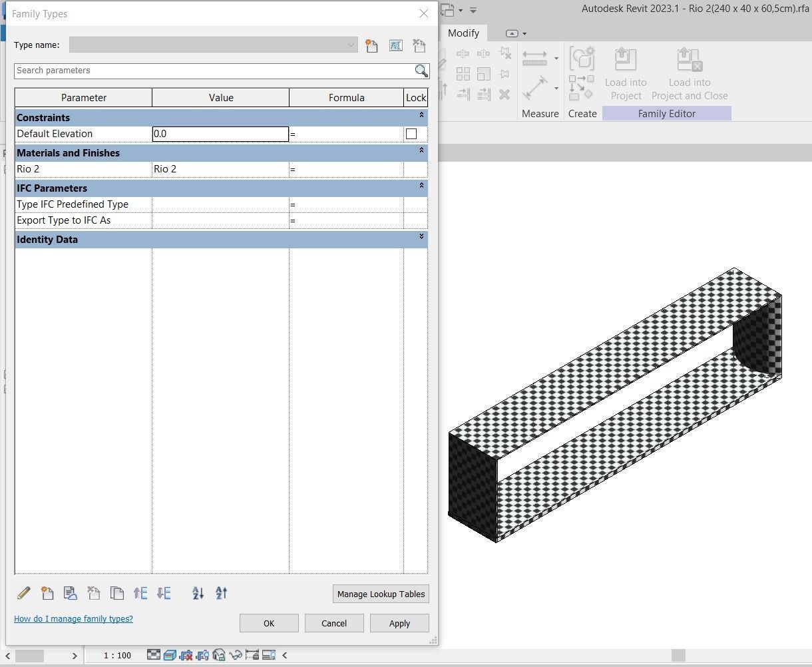Click the scrollbar right arrow at bottom left
The height and width of the screenshot is (667, 812).
[75, 656]
